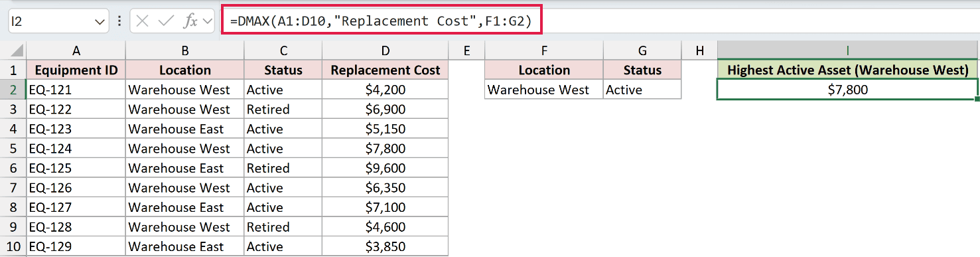Select the cell containing EQ-128

point(76,227)
